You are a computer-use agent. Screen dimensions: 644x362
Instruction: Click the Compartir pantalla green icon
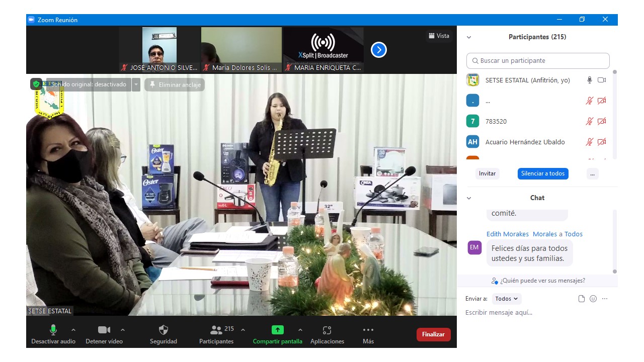click(x=277, y=330)
